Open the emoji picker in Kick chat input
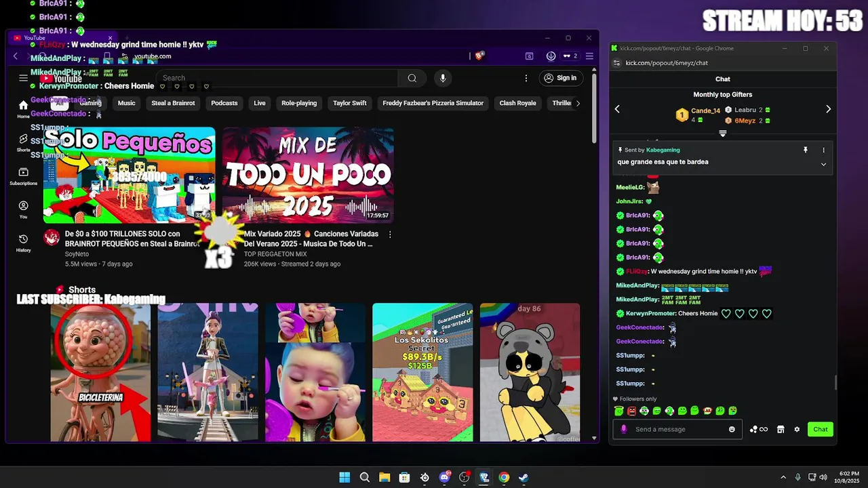This screenshot has width=868, height=488. [x=732, y=429]
